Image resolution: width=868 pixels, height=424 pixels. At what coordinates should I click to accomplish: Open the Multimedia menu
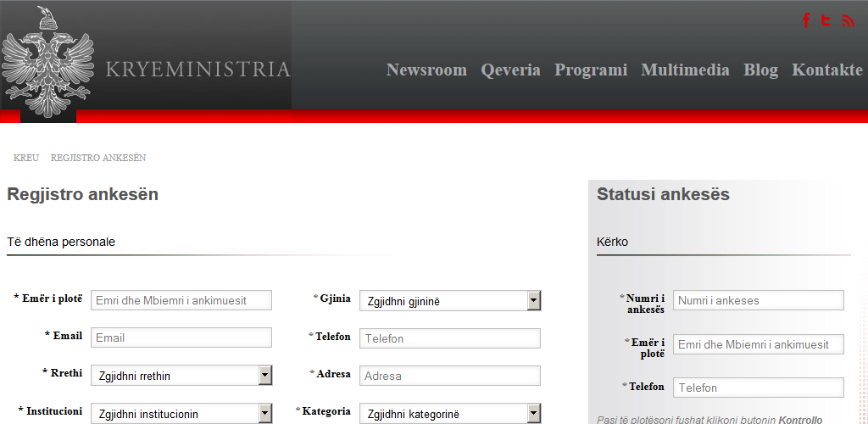[x=685, y=70]
